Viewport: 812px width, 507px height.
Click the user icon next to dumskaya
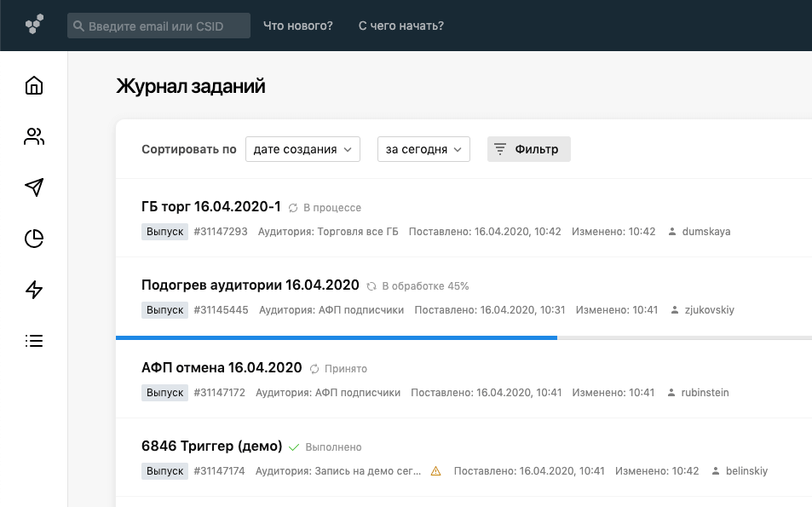pyautogui.click(x=671, y=231)
